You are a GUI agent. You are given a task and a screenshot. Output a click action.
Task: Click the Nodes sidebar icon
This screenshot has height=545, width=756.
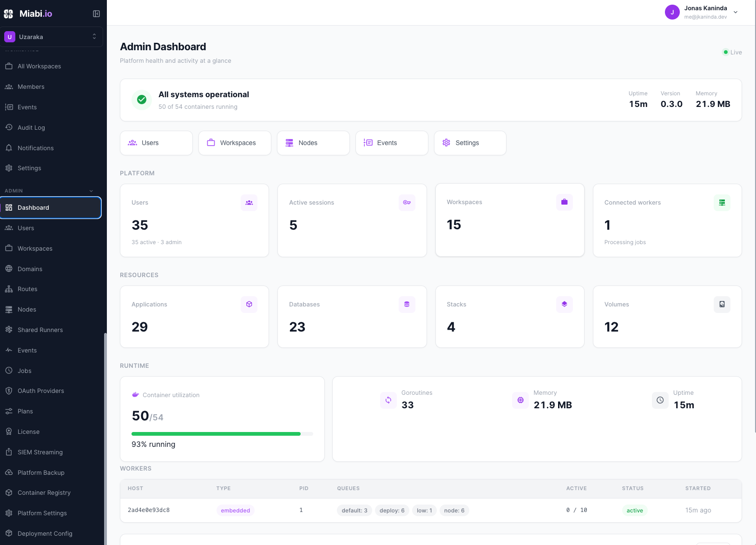point(9,310)
